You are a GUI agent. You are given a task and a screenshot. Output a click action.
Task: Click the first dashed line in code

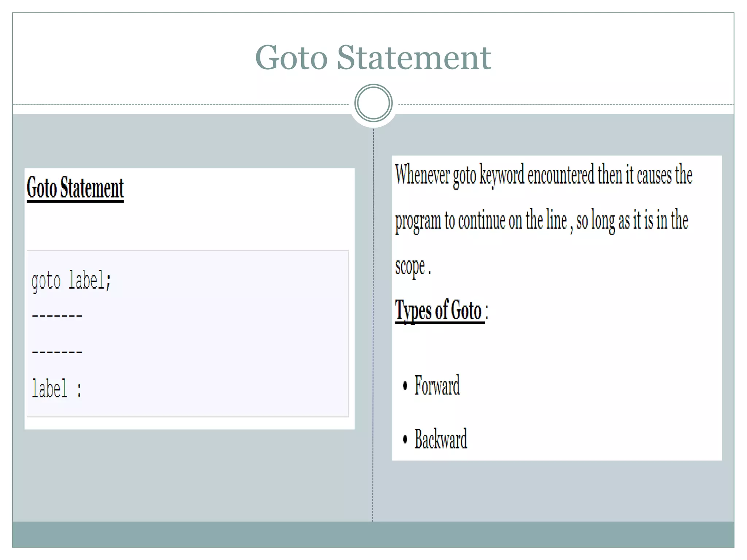[57, 316]
